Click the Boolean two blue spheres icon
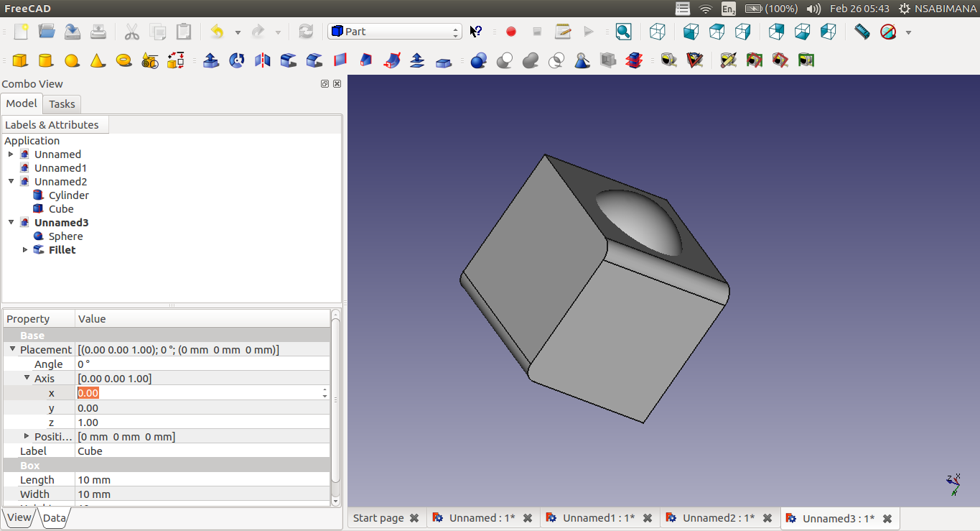This screenshot has width=980, height=531. point(479,60)
